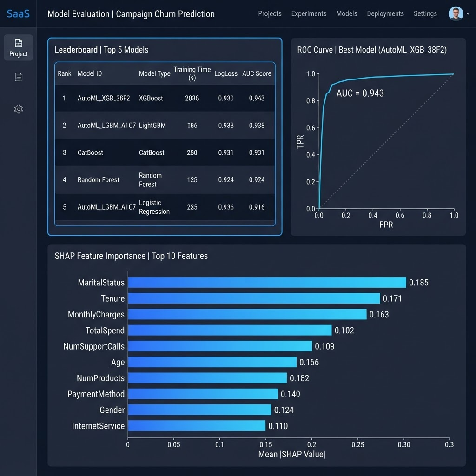Switch to the Models section

[347, 13]
